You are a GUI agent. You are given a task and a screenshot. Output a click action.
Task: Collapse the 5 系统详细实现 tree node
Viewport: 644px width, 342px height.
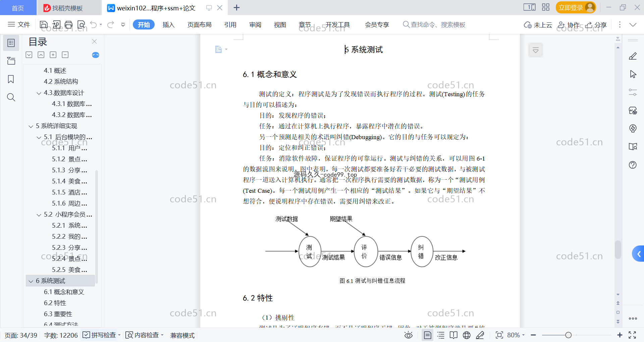(31, 126)
